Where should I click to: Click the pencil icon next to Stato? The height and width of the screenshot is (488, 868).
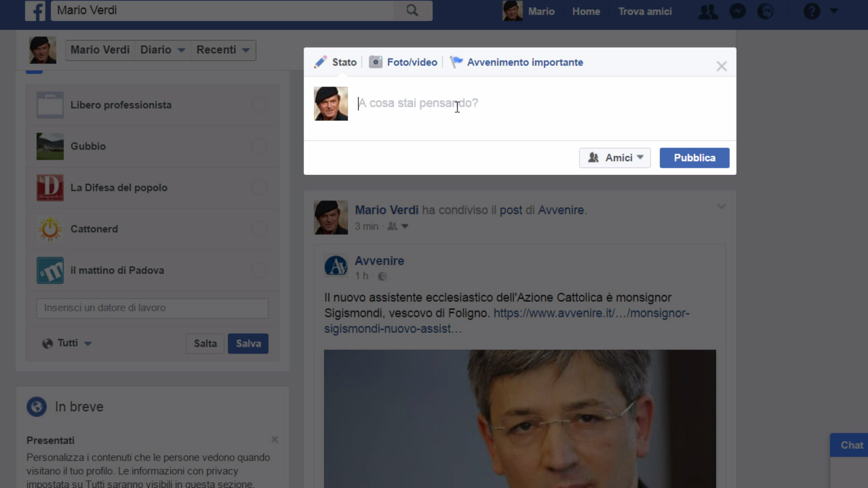point(321,62)
